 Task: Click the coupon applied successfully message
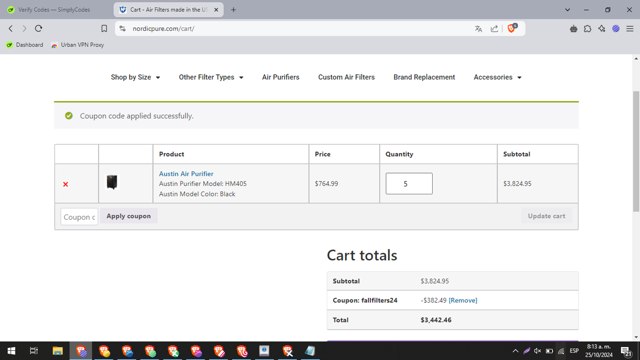tap(137, 116)
